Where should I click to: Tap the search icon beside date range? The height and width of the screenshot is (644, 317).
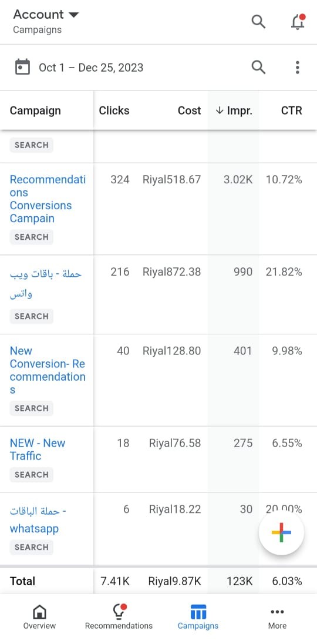[x=258, y=67]
